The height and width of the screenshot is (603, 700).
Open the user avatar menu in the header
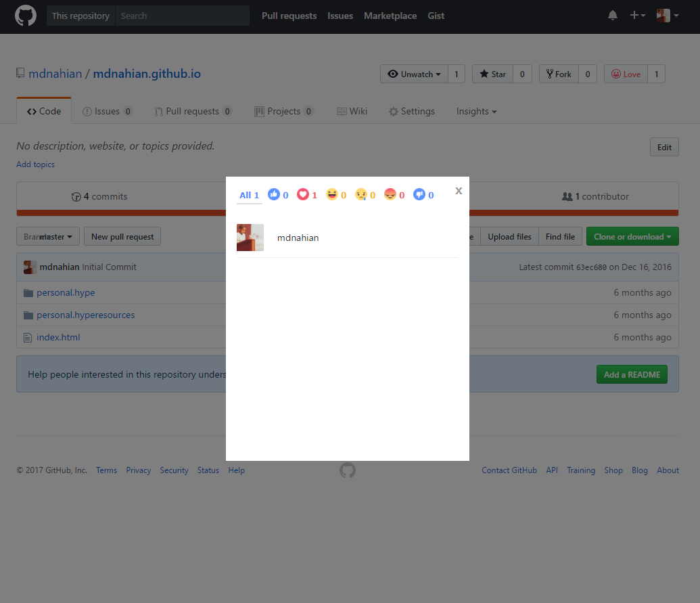668,16
